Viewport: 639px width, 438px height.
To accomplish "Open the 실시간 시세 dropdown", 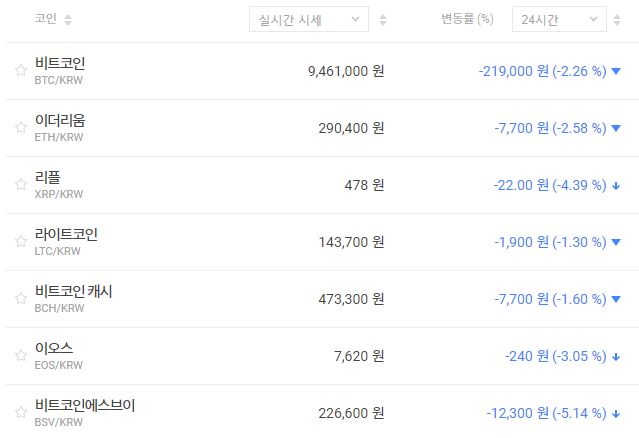I will [308, 19].
